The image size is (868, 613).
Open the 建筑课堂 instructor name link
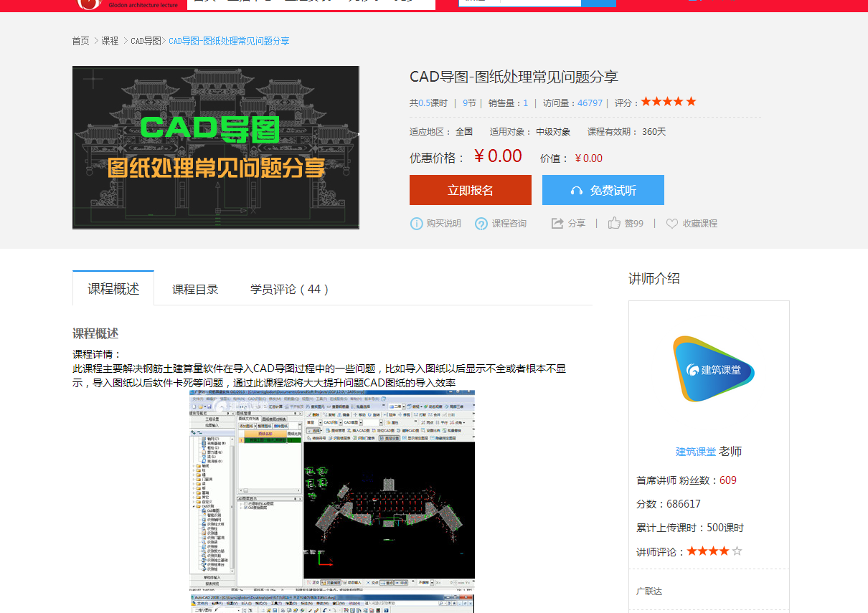[x=696, y=452]
